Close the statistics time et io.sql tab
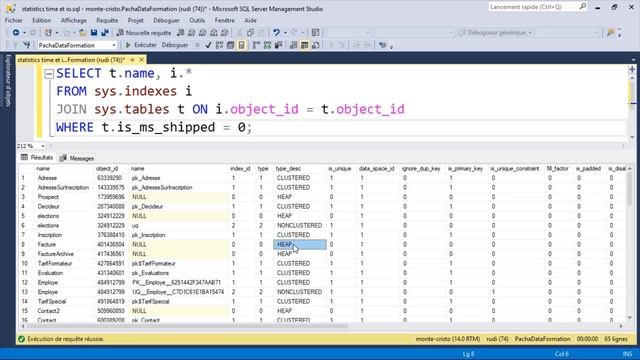640x360 pixels. point(142,60)
